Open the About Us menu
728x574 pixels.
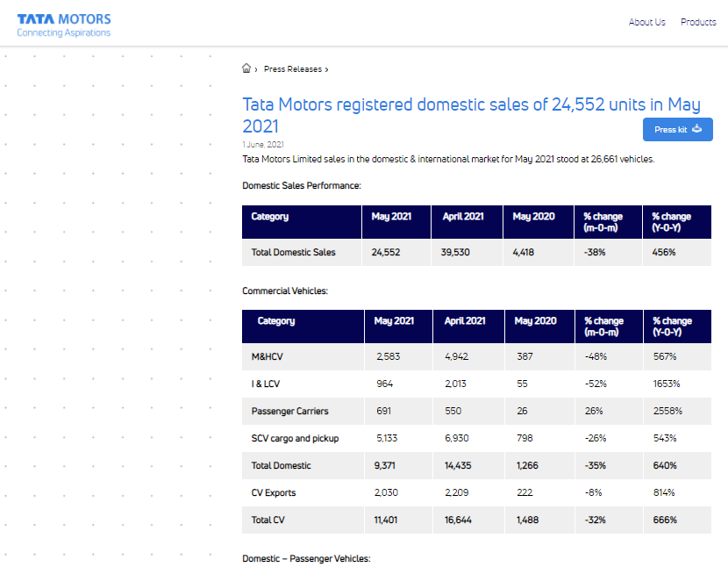pyautogui.click(x=646, y=23)
